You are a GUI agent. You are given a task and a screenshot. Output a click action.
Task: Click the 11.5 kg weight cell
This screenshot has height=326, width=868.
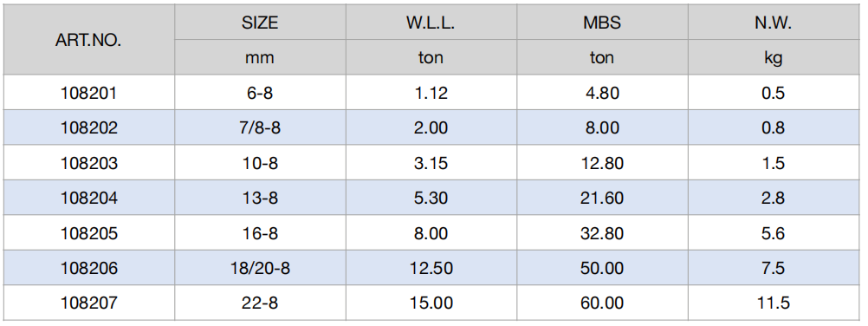774,303
